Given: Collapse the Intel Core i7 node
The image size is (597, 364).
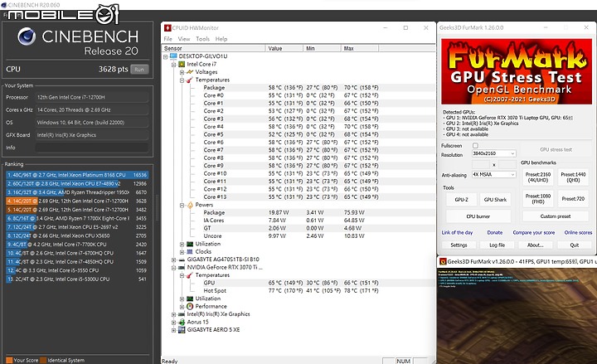Looking at the screenshot, I should 173,65.
